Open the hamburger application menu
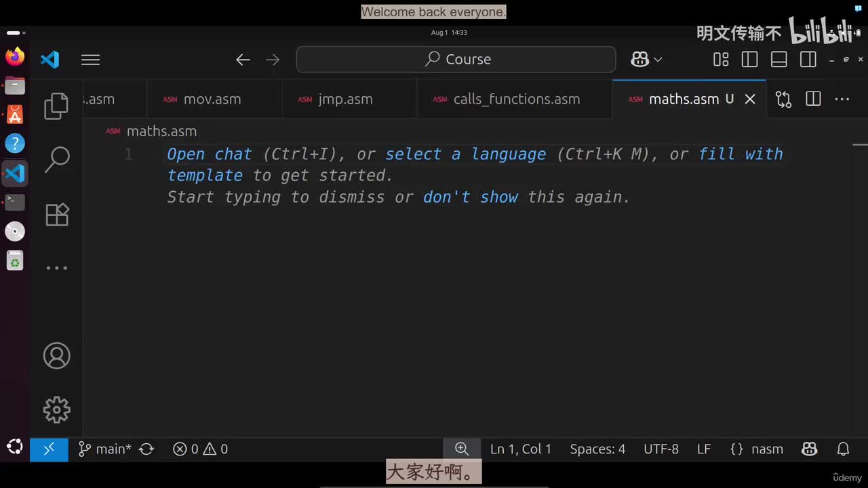Viewport: 868px width, 488px height. coord(90,60)
